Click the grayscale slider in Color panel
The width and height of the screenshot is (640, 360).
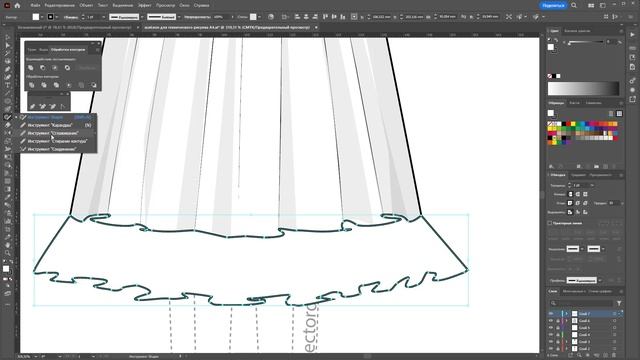[585, 42]
